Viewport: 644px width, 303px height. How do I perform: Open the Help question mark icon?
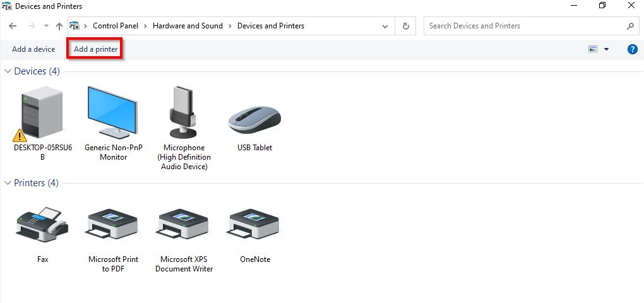632,49
